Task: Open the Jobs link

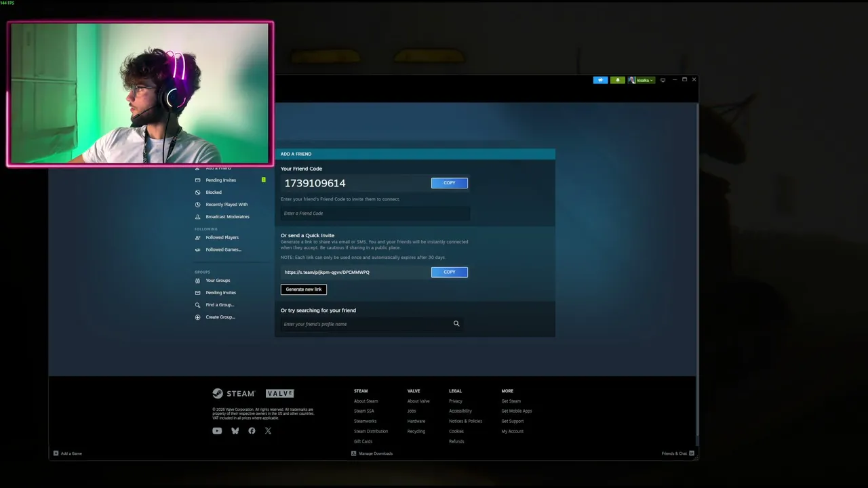Action: [412, 411]
